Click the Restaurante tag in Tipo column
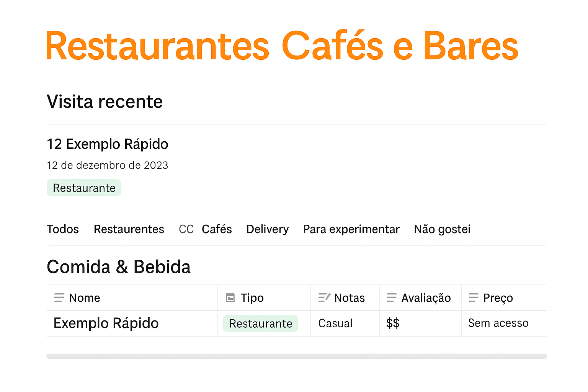Screen dimensions: 588x392 click(261, 323)
